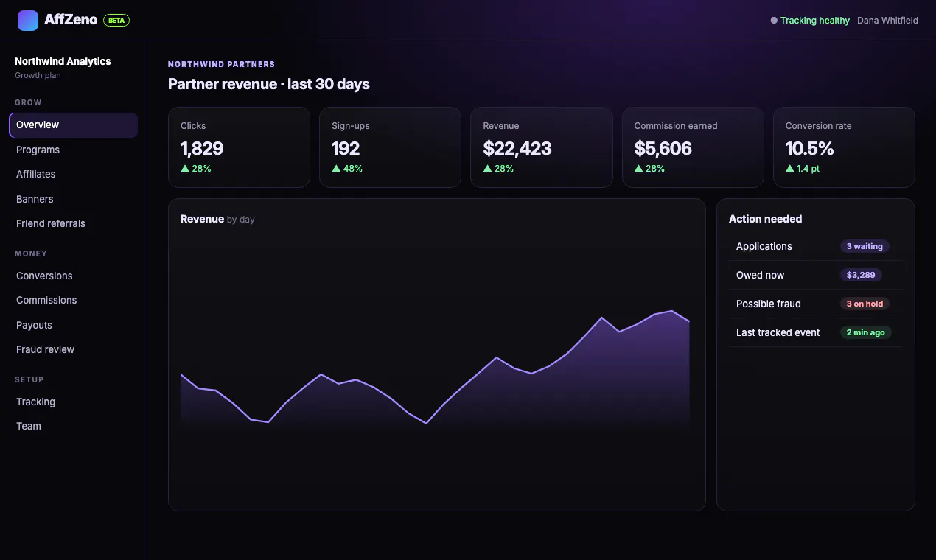This screenshot has height=560, width=936.
Task: Open the Possible fraud row
Action: click(x=816, y=304)
